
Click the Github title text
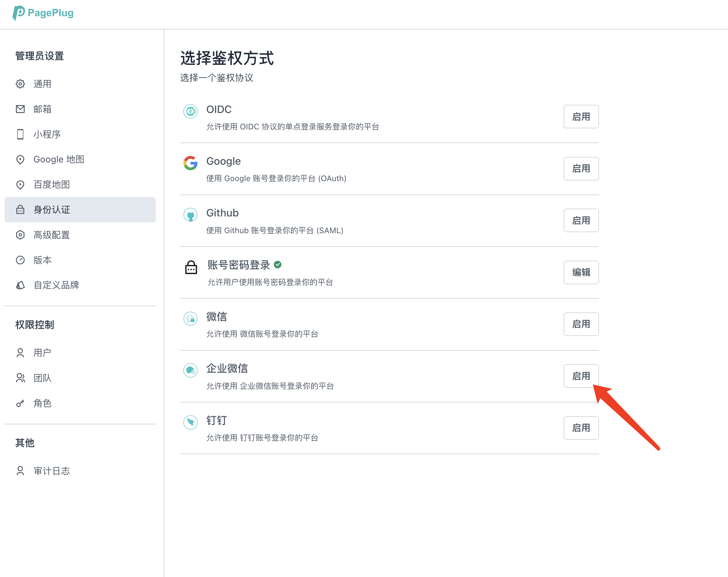223,213
